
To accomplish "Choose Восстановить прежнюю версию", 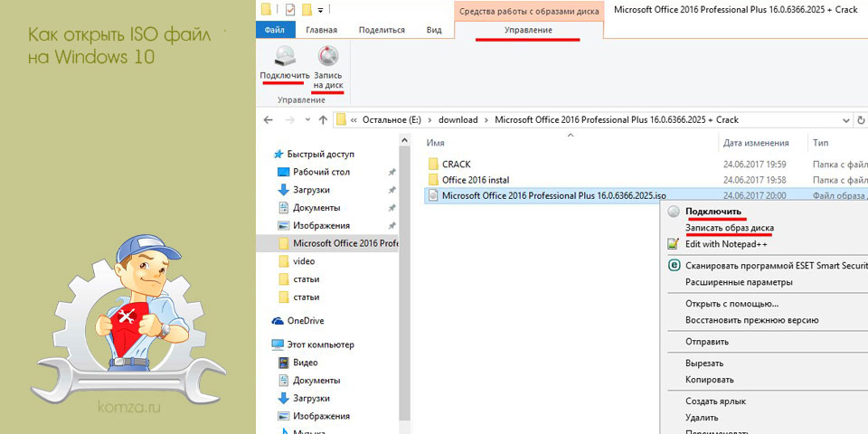I will click(x=751, y=320).
